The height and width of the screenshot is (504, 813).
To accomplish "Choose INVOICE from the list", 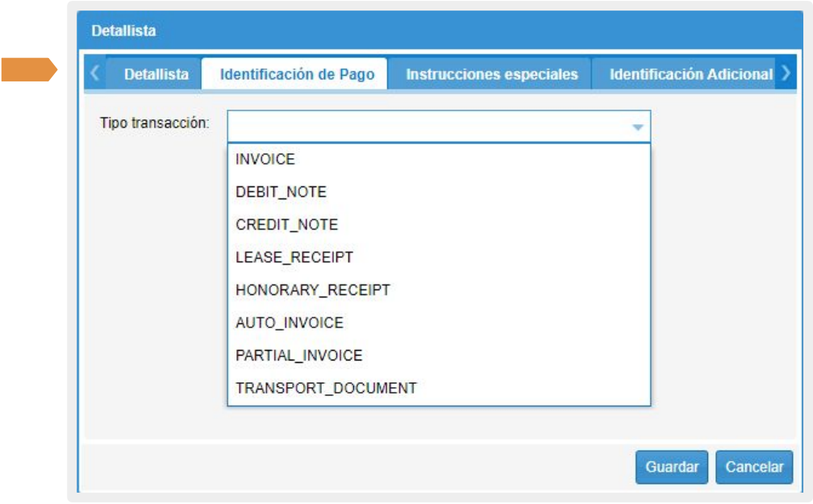I will click(x=265, y=160).
